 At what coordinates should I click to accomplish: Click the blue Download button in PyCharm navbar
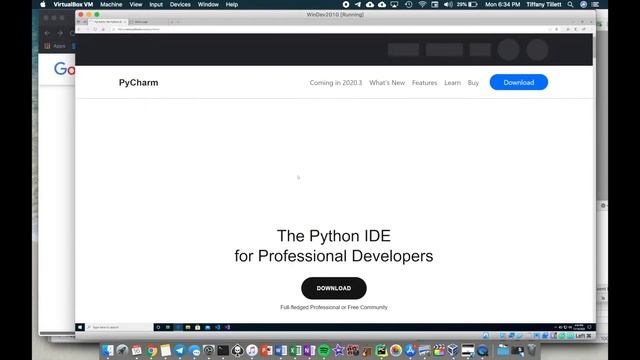(518, 82)
